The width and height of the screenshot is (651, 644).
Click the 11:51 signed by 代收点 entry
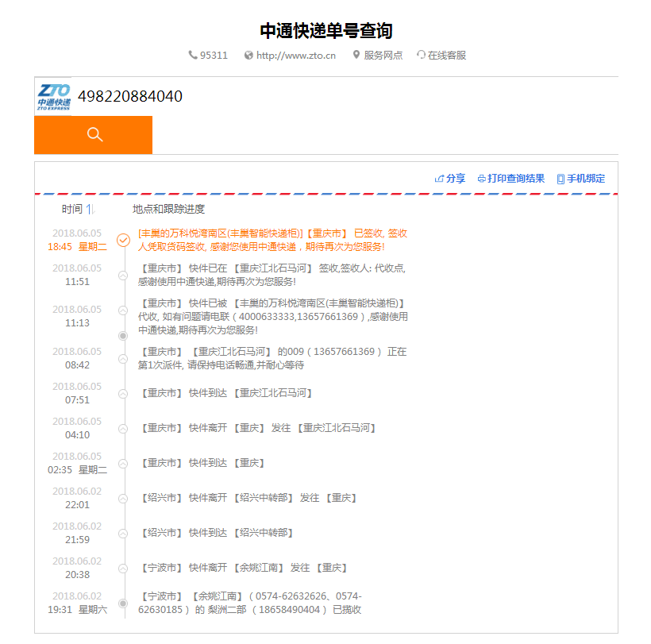[272, 275]
